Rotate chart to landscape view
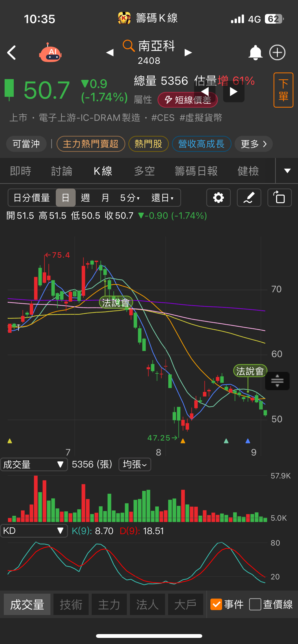298x644 pixels. pyautogui.click(x=279, y=198)
